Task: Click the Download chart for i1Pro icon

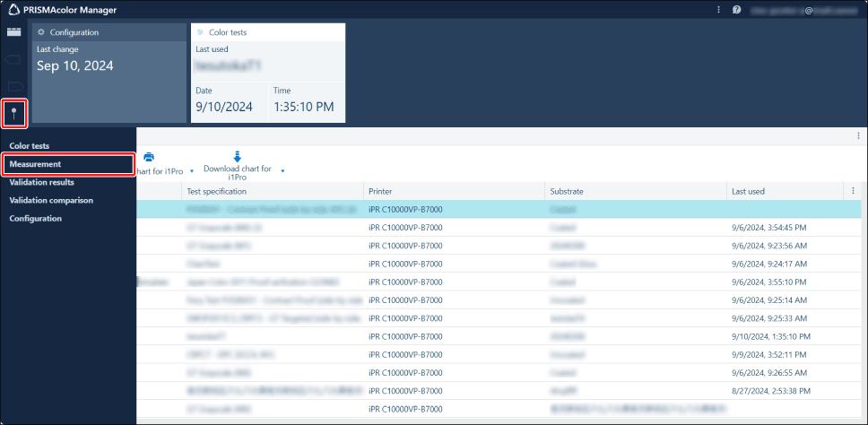Action: [237, 156]
